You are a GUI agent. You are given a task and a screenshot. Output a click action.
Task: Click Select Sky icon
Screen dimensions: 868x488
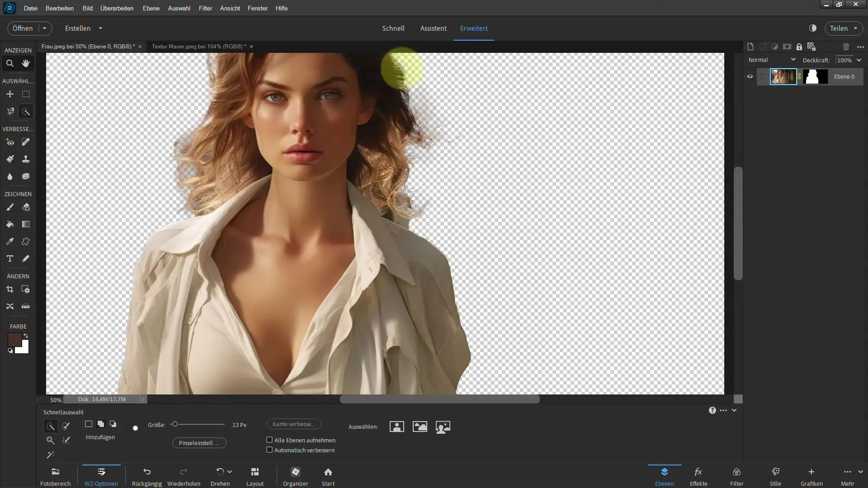pos(420,427)
